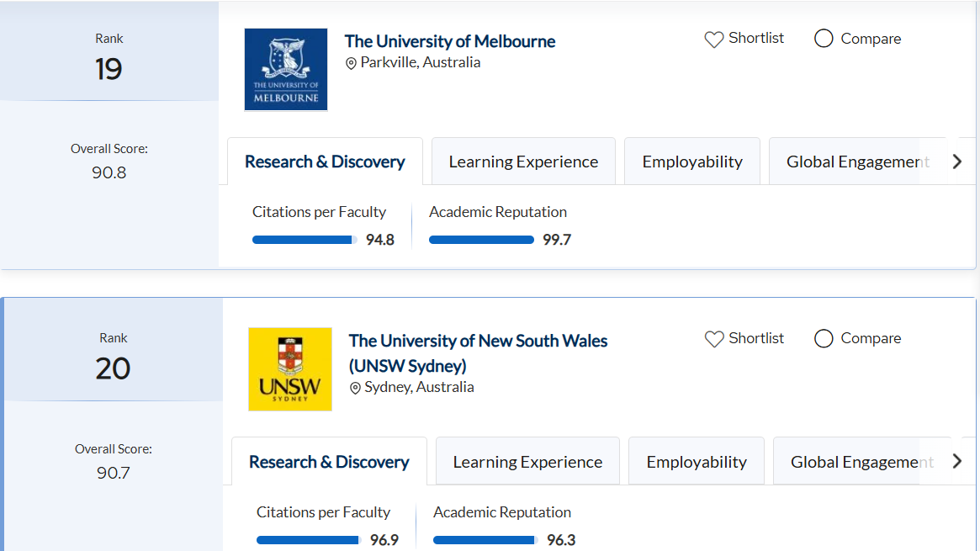The image size is (980, 551).
Task: Click the rank number 20
Action: [x=113, y=368]
